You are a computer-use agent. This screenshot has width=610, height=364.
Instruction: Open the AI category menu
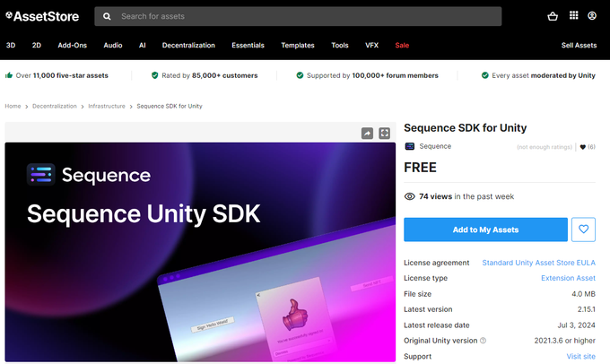pyautogui.click(x=143, y=45)
